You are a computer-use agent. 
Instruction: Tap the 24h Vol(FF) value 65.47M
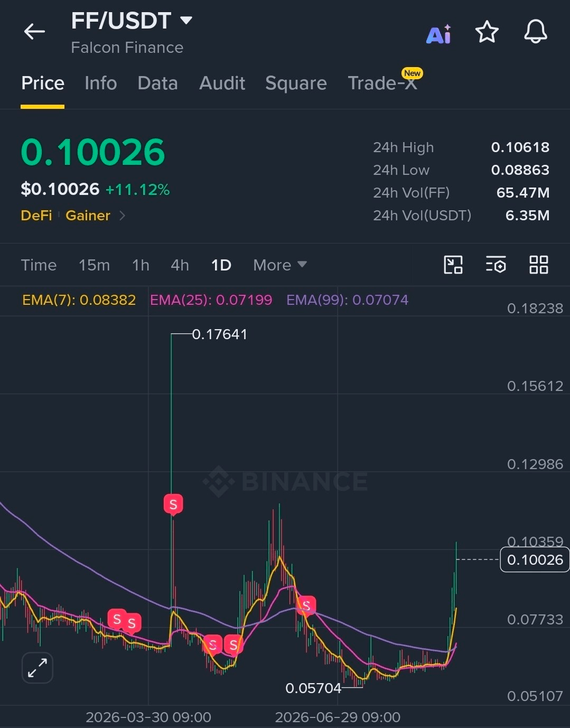[x=523, y=193]
